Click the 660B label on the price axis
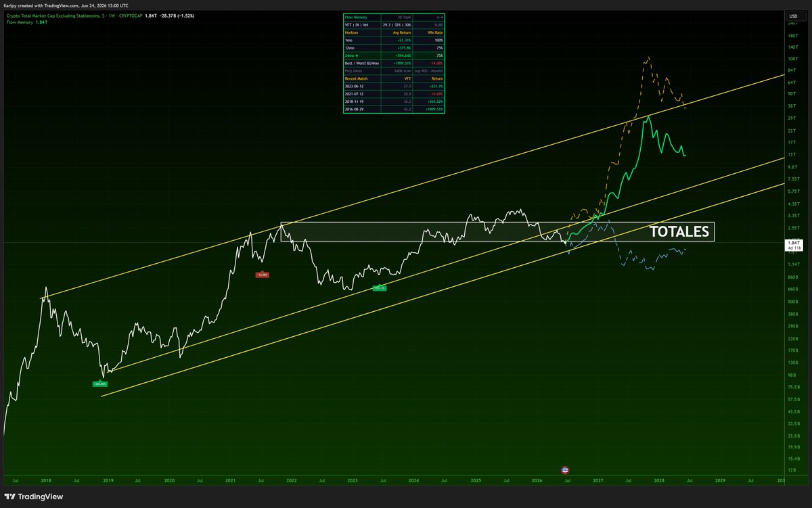 pyautogui.click(x=793, y=290)
